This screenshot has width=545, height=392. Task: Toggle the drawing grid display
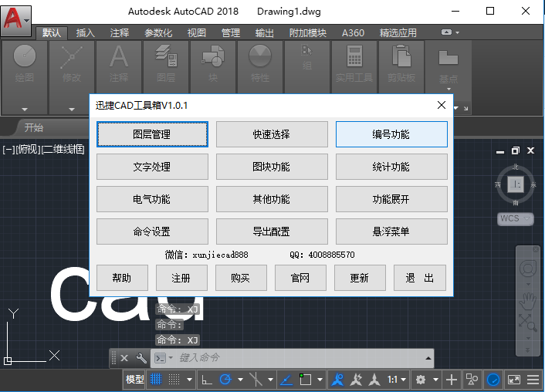pyautogui.click(x=156, y=380)
